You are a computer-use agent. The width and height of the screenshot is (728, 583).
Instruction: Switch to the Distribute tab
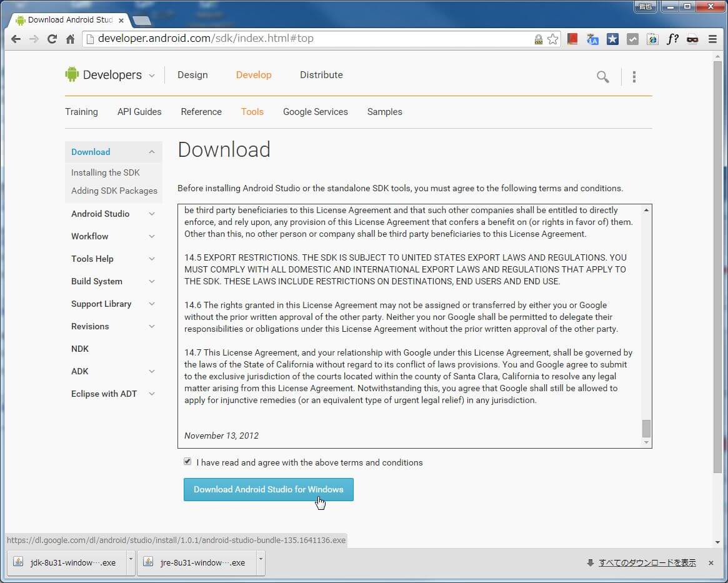point(321,75)
